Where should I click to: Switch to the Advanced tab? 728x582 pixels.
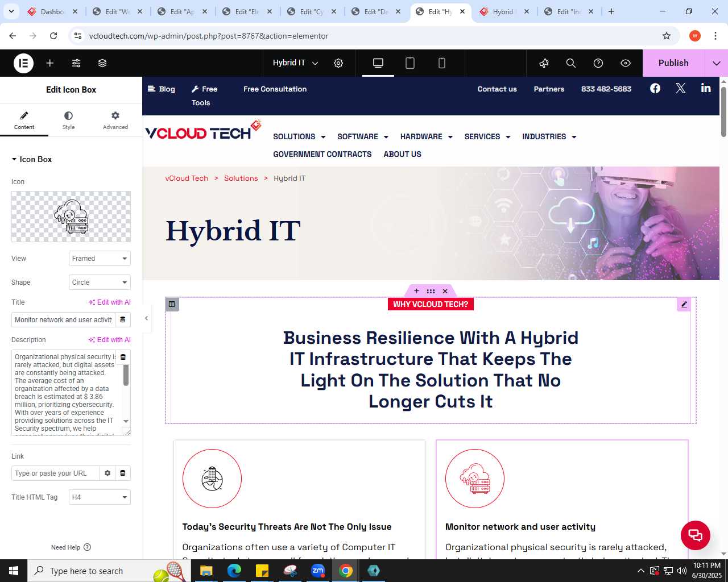(x=115, y=120)
